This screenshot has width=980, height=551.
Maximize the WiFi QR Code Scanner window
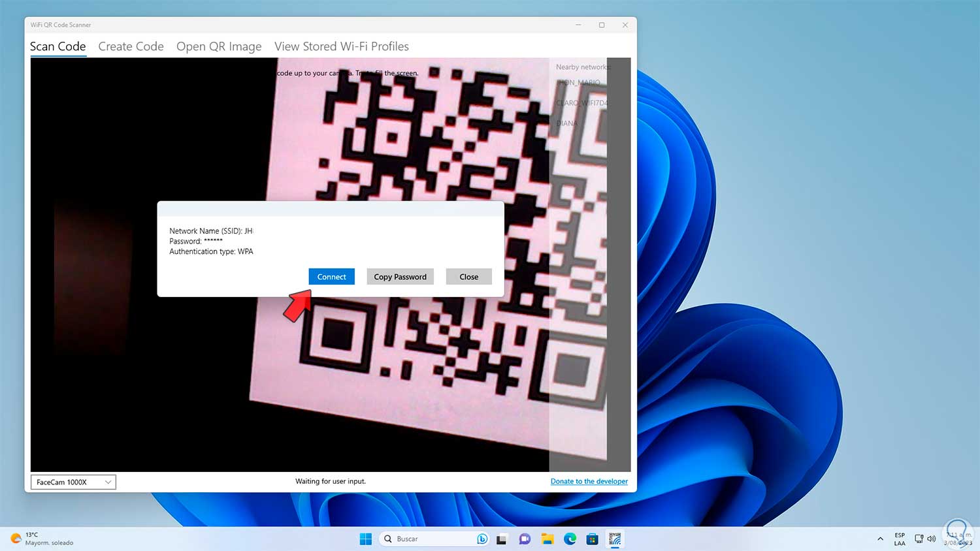(602, 25)
